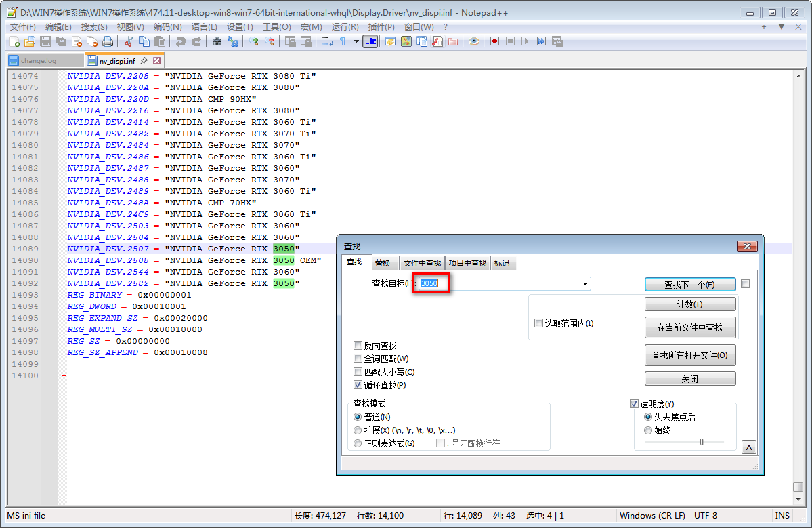Close the nv_dispi.inf tab
812x528 pixels.
(157, 60)
